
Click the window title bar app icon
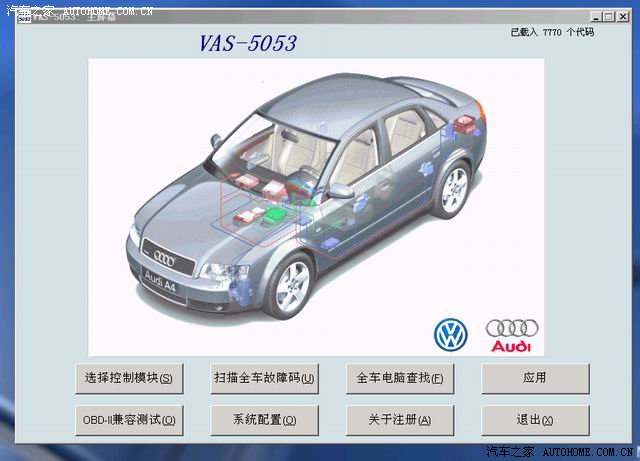tap(24, 18)
